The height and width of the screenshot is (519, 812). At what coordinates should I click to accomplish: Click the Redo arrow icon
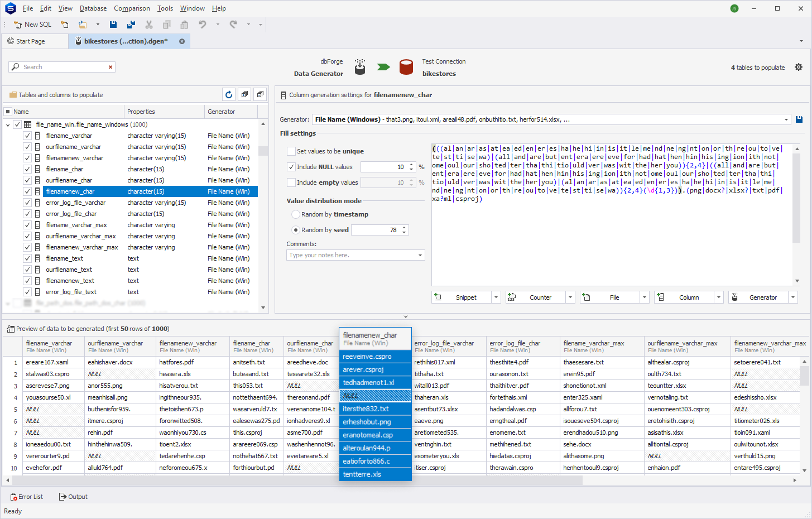click(x=233, y=25)
